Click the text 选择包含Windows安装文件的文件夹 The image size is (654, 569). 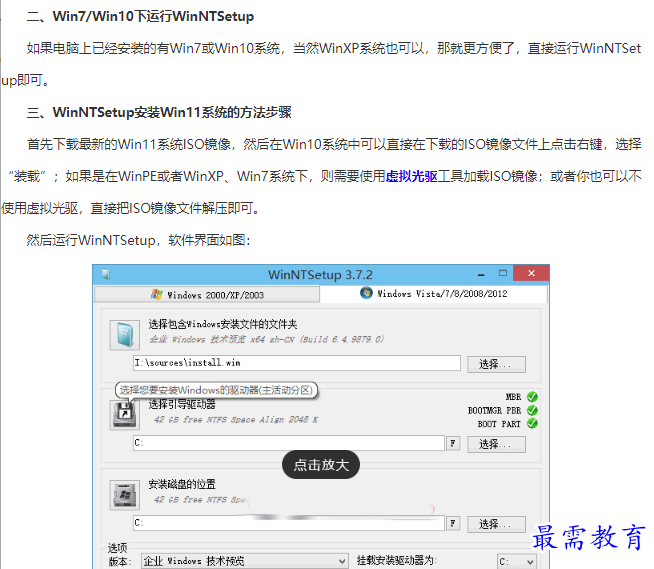pyautogui.click(x=223, y=324)
